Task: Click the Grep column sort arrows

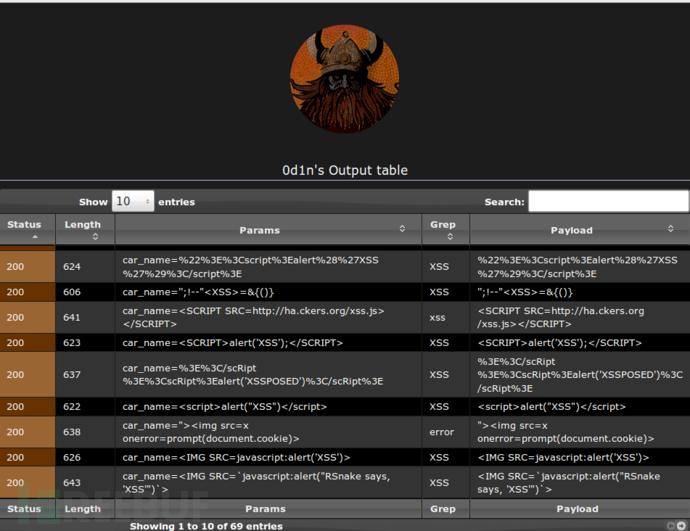Action: (450, 237)
